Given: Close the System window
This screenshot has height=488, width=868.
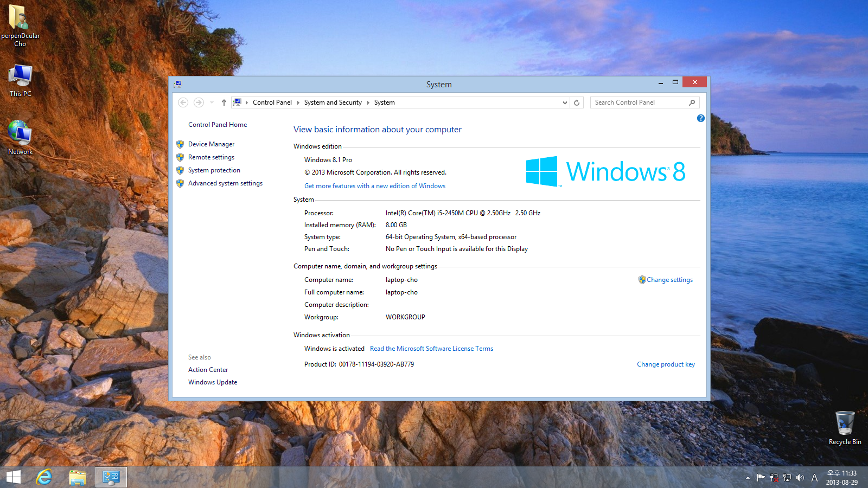Looking at the screenshot, I should pos(694,82).
